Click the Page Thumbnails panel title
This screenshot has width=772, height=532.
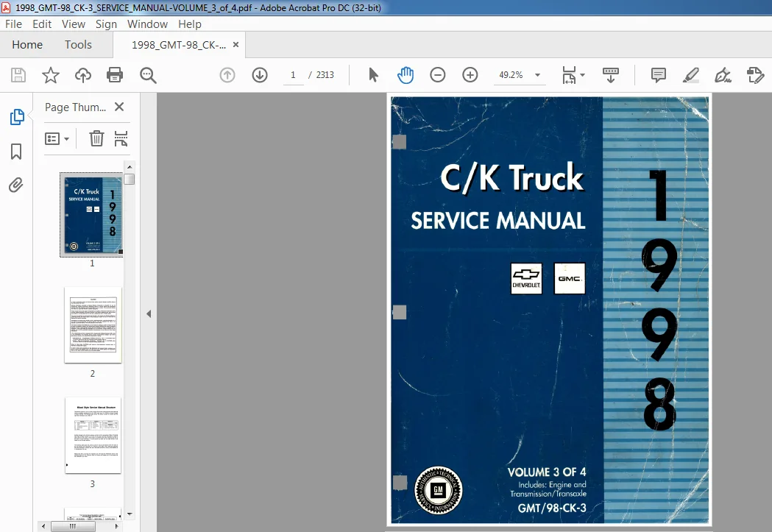tap(75, 107)
